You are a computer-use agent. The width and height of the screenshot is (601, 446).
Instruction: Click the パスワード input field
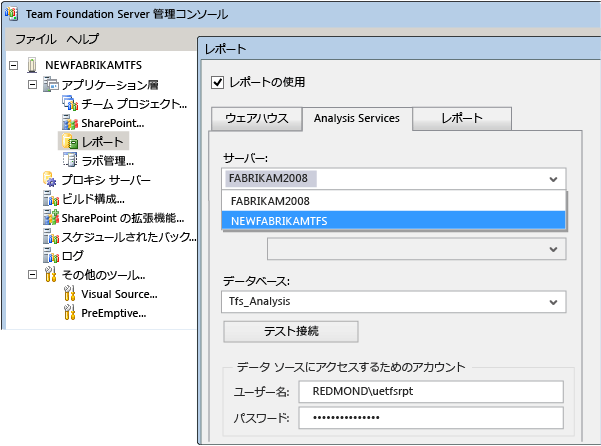coord(431,418)
